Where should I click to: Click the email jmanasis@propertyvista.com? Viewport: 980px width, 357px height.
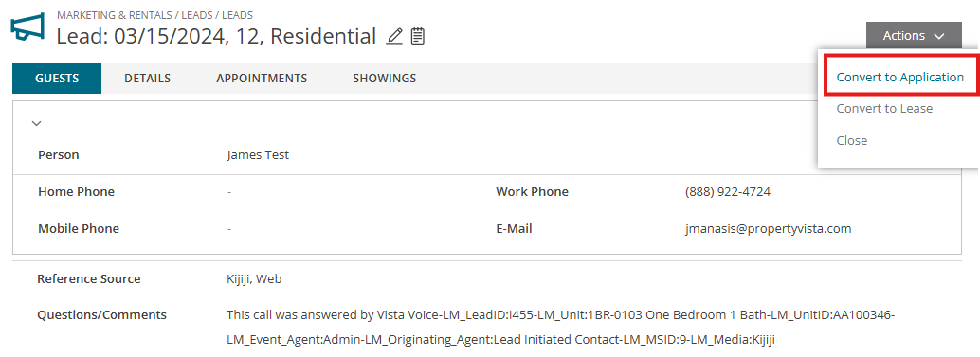click(x=768, y=229)
